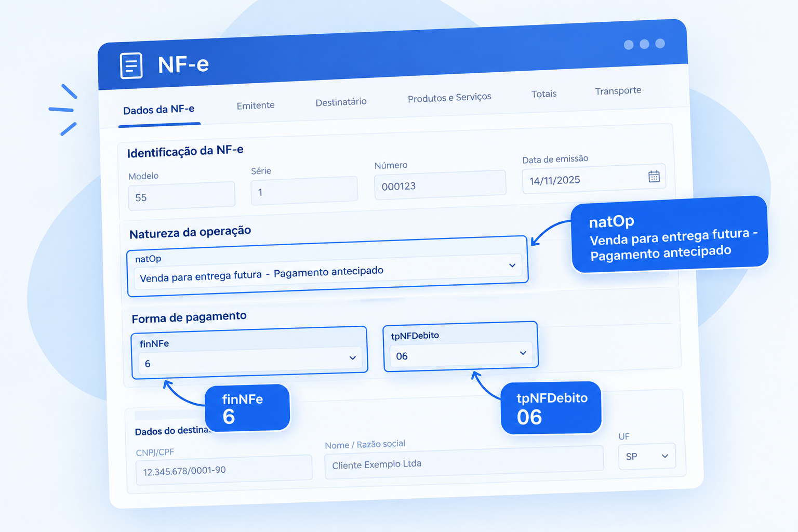This screenshot has height=532, width=798.
Task: Click the NF-e title in the header
Action: pyautogui.click(x=183, y=65)
